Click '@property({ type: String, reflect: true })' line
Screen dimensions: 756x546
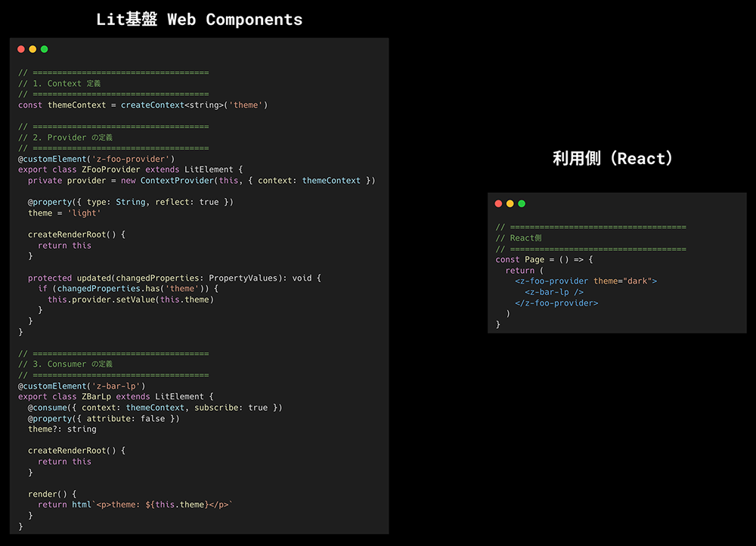(x=131, y=202)
